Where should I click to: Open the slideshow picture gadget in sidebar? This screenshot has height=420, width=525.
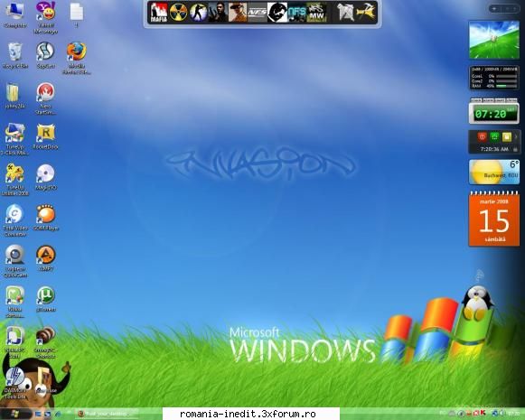(494, 40)
